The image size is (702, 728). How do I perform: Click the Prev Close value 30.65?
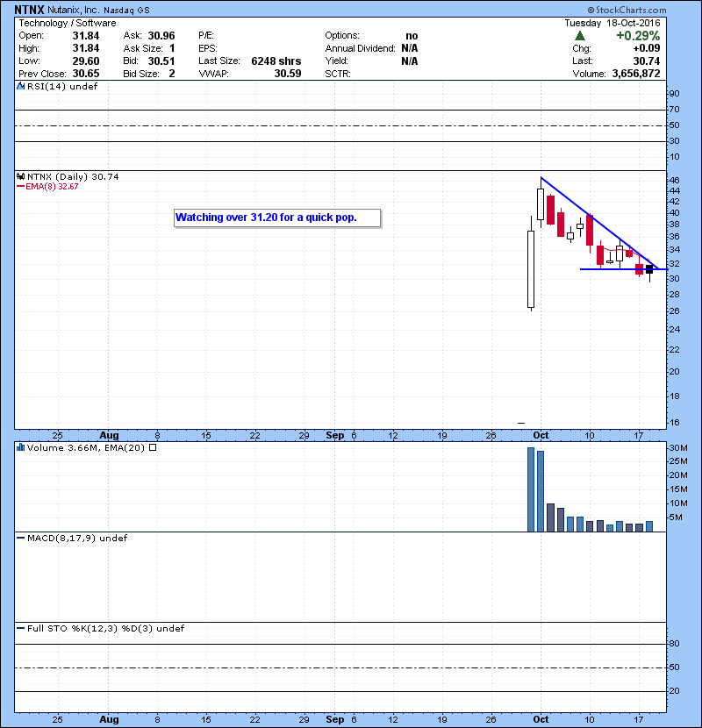tap(86, 74)
